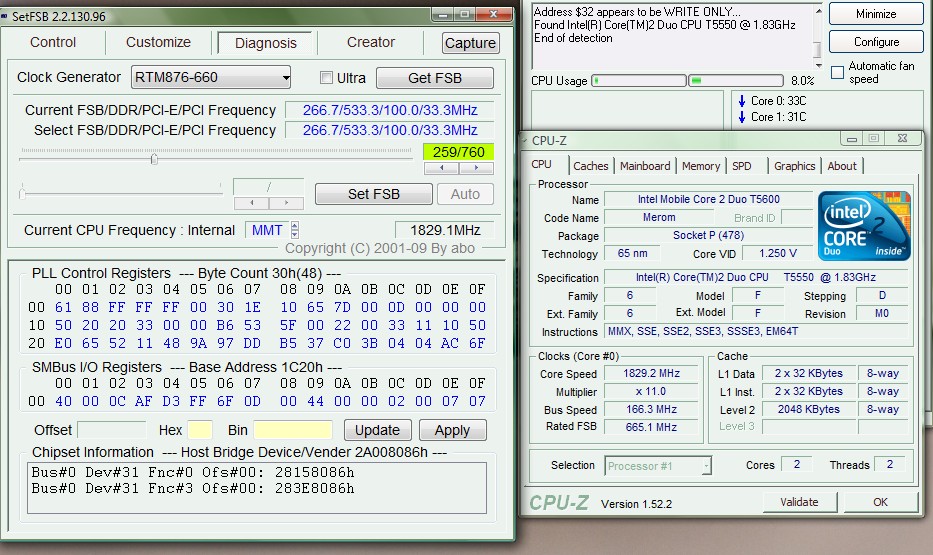Click the Capture button in SetFSB
The height and width of the screenshot is (555, 933).
point(470,43)
